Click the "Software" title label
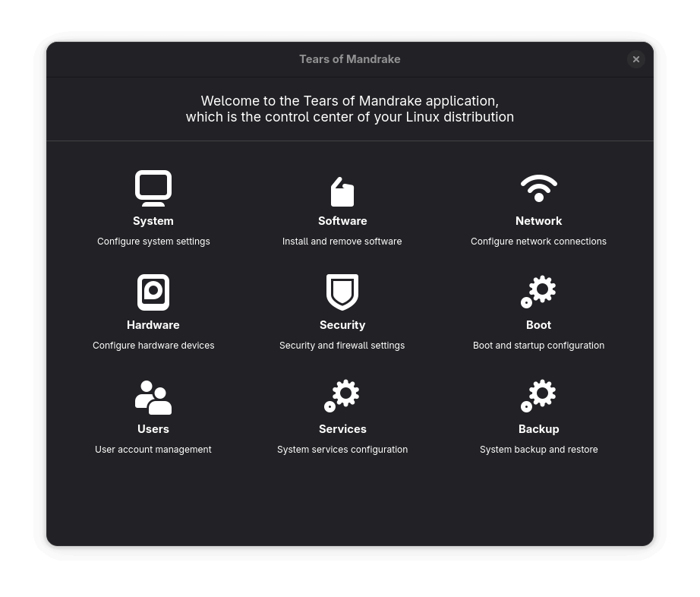Viewport: 700px width, 597px height. click(342, 221)
